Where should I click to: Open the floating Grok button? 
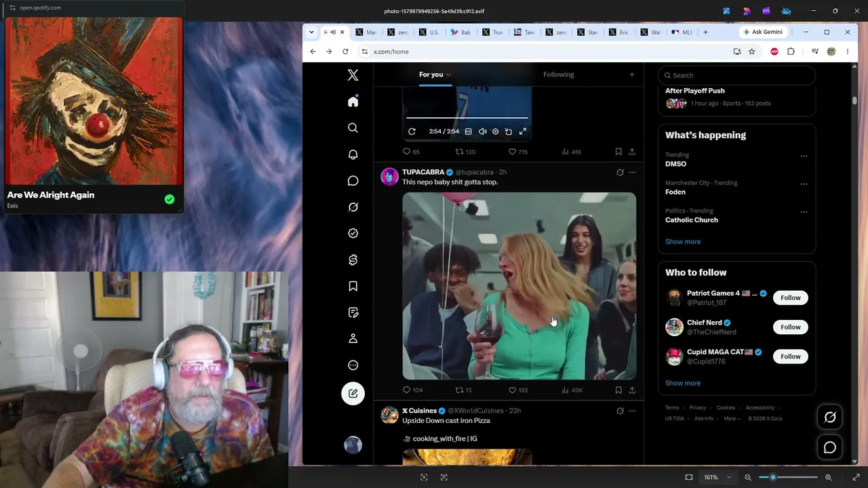(830, 418)
